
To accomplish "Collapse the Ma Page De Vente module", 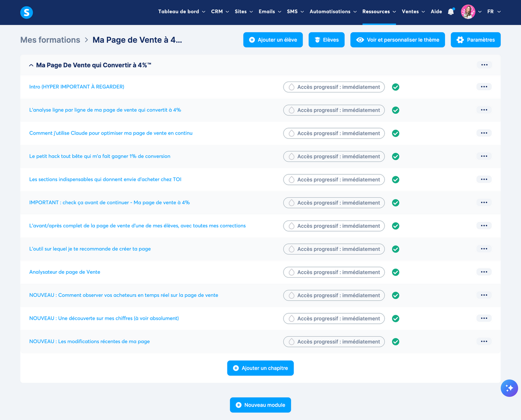I will coord(31,65).
